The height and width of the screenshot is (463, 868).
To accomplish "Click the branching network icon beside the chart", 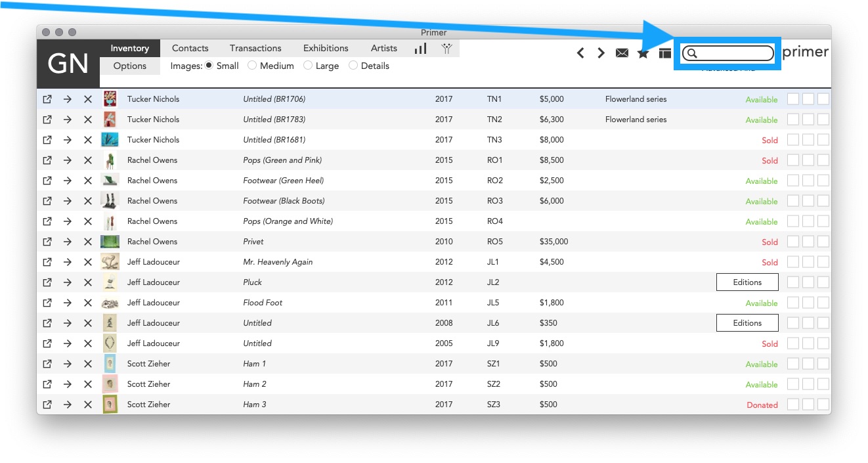I will pos(446,49).
